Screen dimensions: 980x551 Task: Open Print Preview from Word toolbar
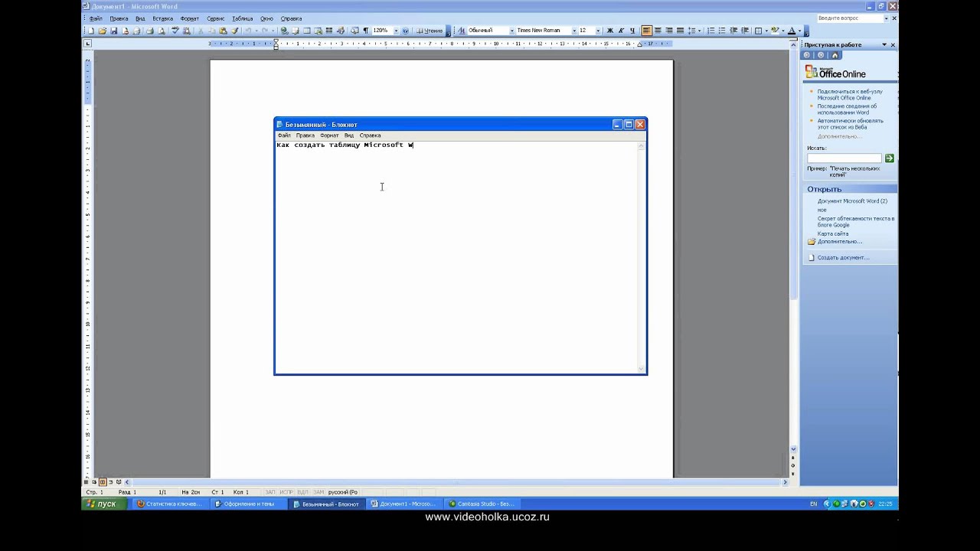click(x=161, y=31)
